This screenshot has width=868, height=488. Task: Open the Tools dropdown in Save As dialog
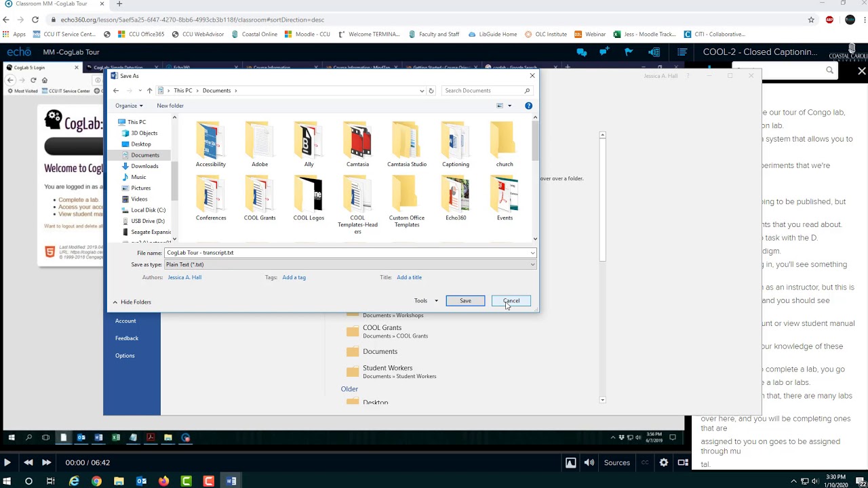(x=426, y=301)
